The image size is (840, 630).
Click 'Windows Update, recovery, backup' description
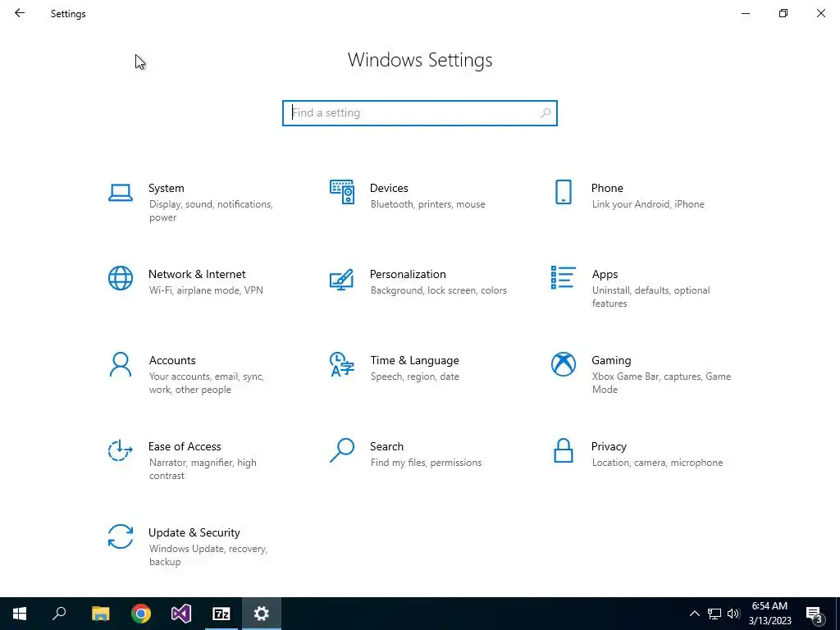tap(208, 555)
